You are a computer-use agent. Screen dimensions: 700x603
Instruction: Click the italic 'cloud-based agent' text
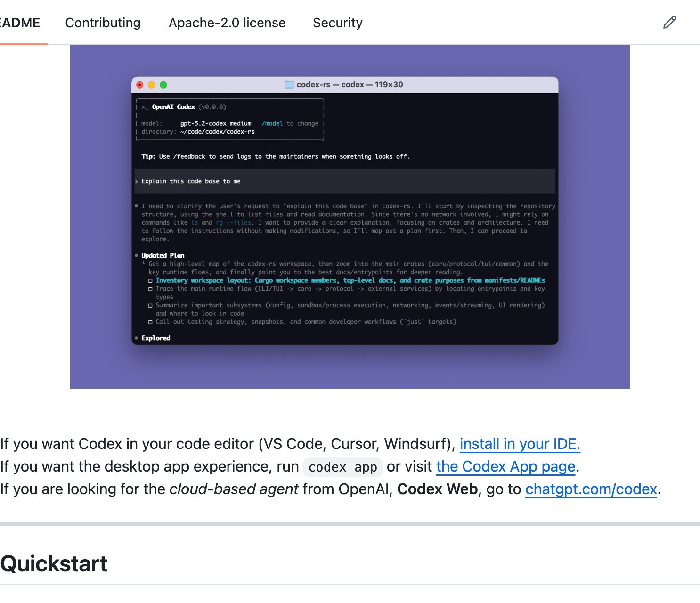(x=234, y=489)
